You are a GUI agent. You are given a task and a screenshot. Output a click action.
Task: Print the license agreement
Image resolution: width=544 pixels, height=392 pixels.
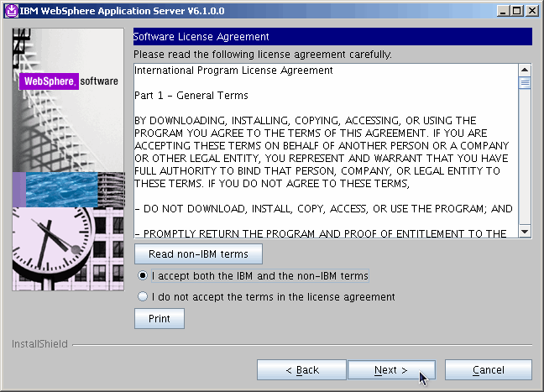click(160, 318)
